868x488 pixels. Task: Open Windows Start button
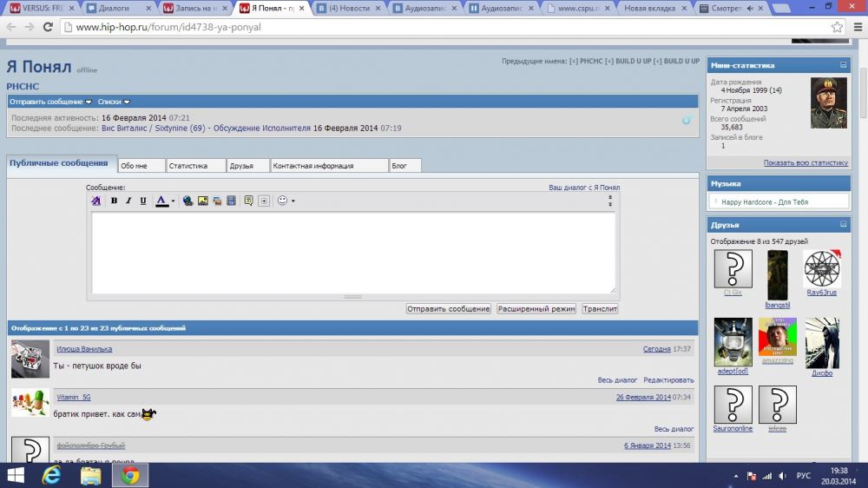pyautogui.click(x=16, y=475)
